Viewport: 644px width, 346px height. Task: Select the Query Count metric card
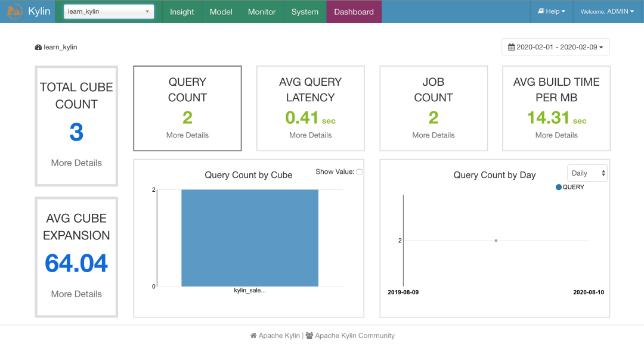coord(187,108)
